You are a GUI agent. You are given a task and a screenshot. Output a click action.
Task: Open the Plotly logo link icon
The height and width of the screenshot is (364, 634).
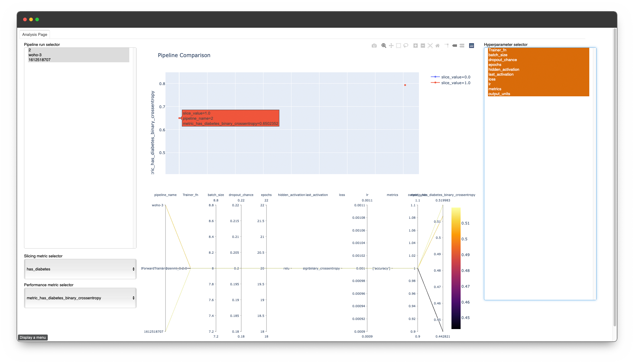click(x=472, y=46)
